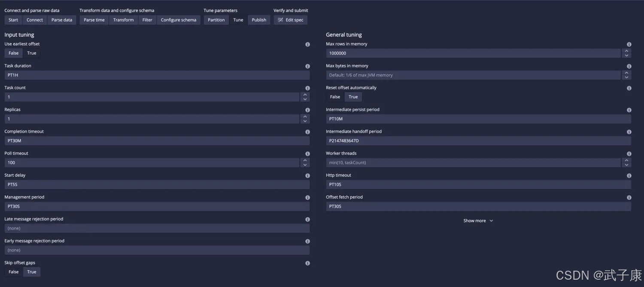This screenshot has height=287, width=644.
Task: Go to the Partition step
Action: pyautogui.click(x=216, y=20)
